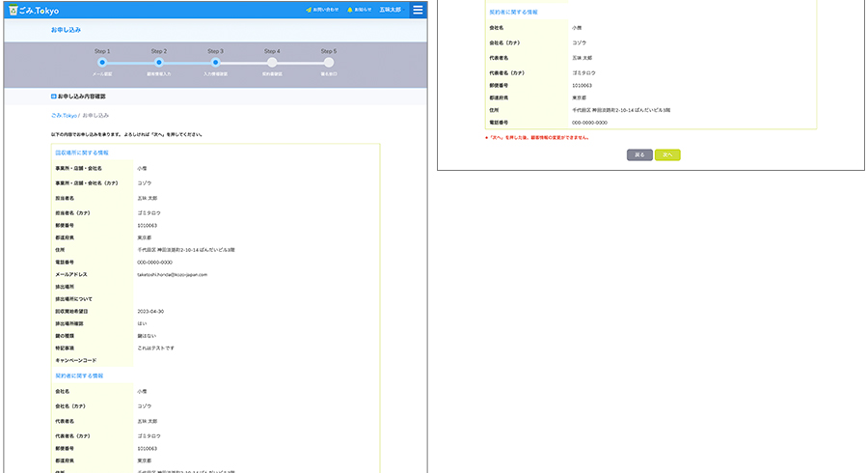Click the Step 4 progress circle
The image size is (868, 473).
pos(272,62)
